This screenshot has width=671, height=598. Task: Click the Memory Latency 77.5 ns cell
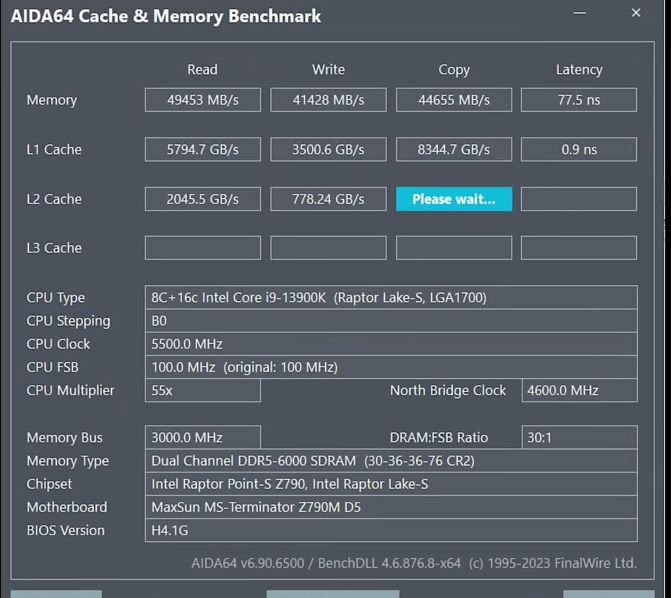click(x=579, y=100)
